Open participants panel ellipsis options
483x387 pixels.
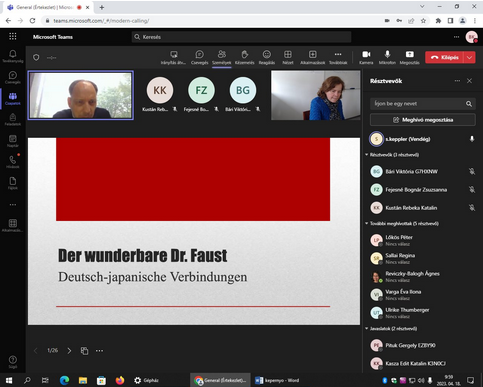coord(457,81)
